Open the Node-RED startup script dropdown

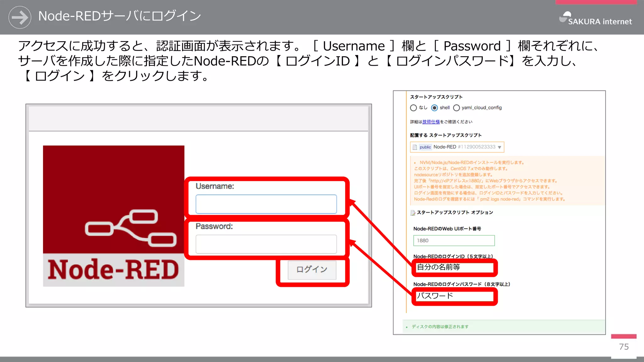click(457, 147)
